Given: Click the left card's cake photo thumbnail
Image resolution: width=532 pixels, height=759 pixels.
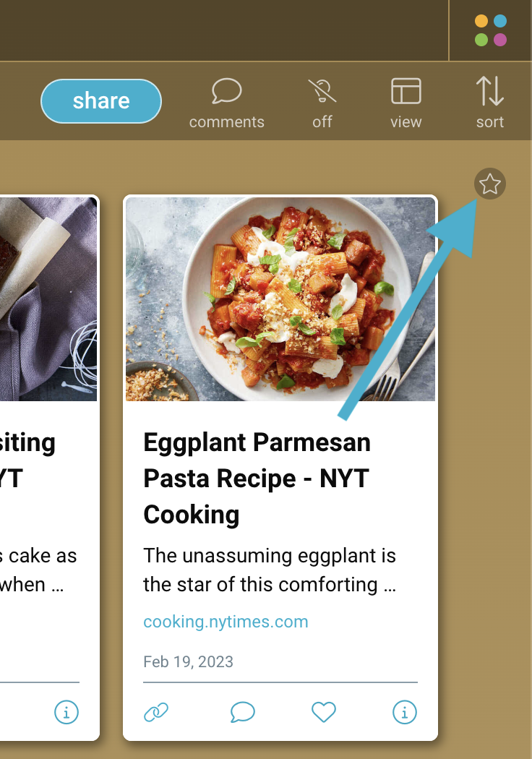Looking at the screenshot, I should (x=48, y=299).
